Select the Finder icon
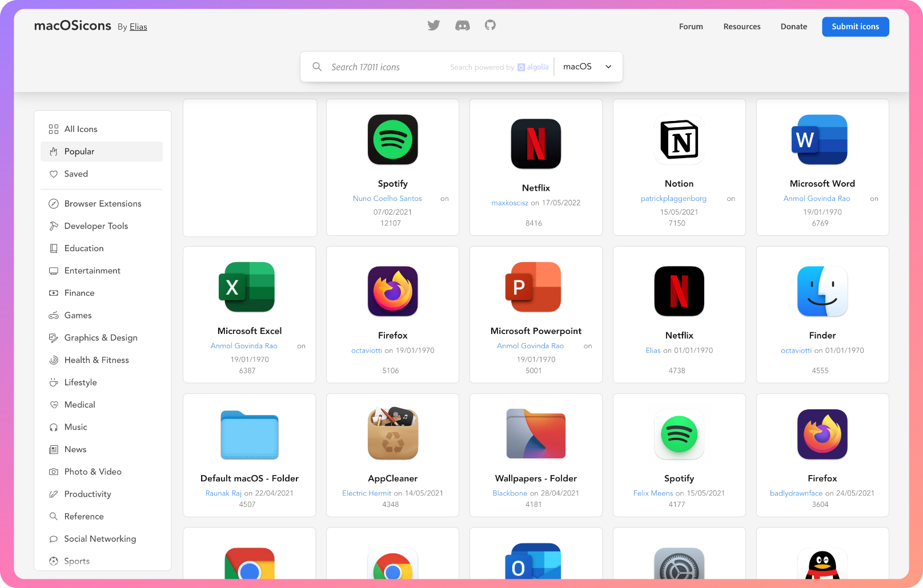 tap(822, 291)
